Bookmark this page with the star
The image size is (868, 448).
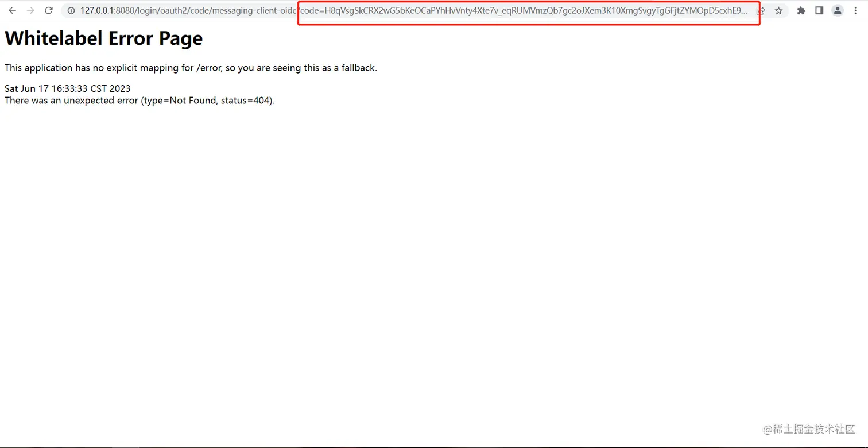[778, 10]
